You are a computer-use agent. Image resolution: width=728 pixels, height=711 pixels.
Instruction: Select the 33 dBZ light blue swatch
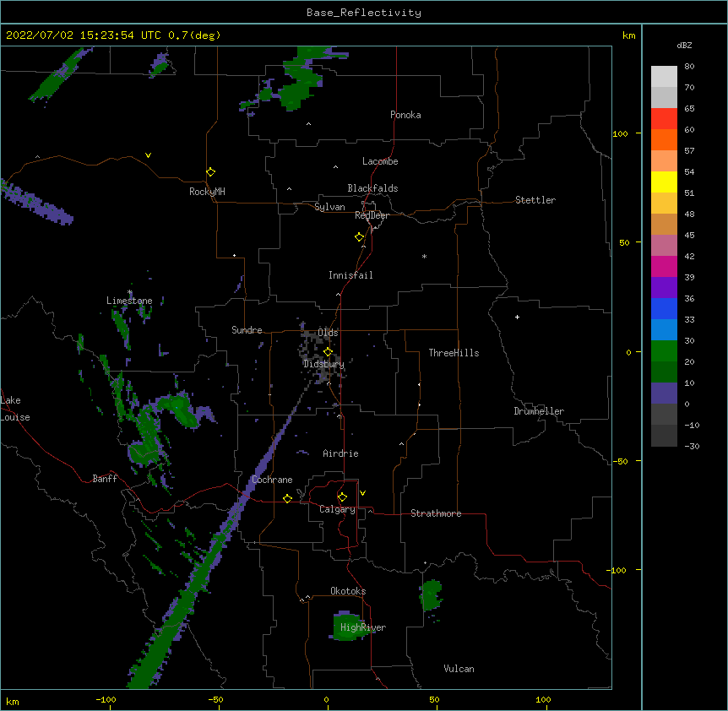[x=664, y=329]
